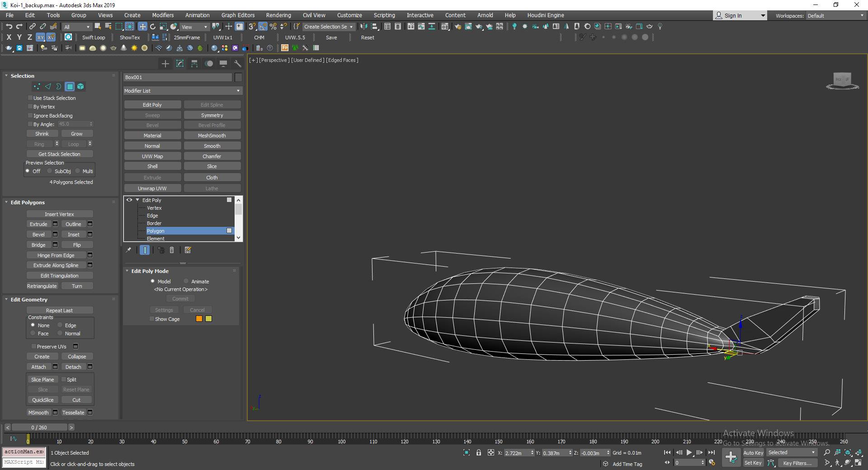Viewport: 868px width, 470px height.
Task: Click the object color swatch beside Box001
Action: (x=238, y=77)
